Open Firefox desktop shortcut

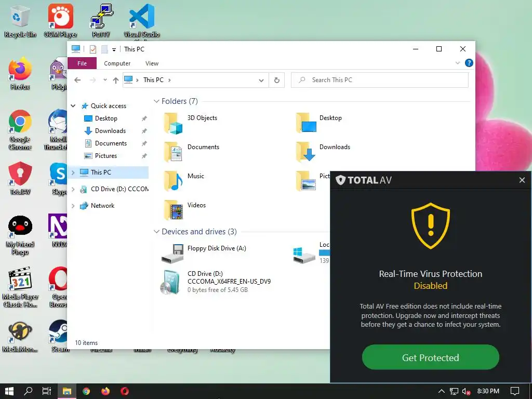click(20, 73)
